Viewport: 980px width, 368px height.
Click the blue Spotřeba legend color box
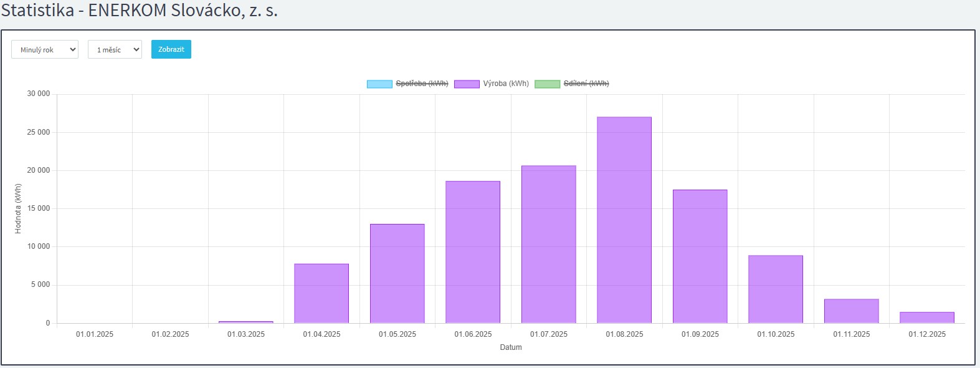(x=379, y=84)
